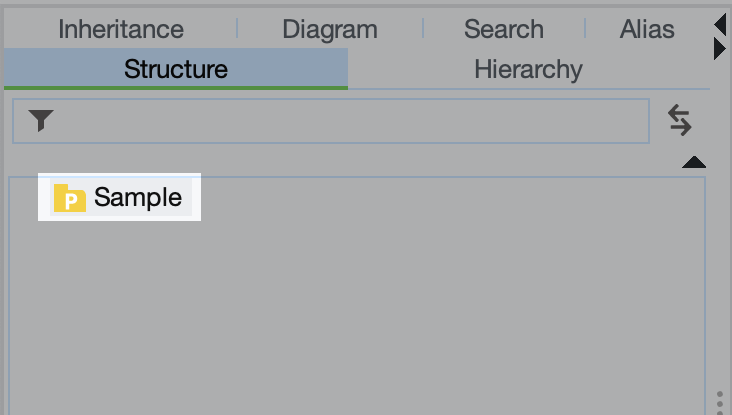Viewport: 732px width, 415px height.
Task: Switch to the Structure tab
Action: click(x=176, y=69)
